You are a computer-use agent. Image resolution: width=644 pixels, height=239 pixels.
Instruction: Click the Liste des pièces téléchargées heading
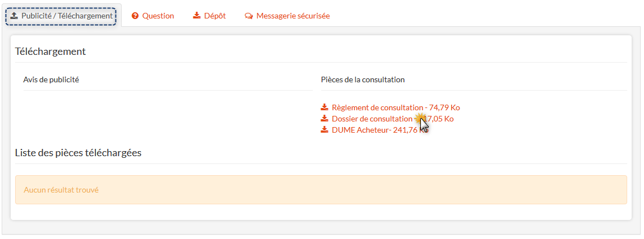78,152
